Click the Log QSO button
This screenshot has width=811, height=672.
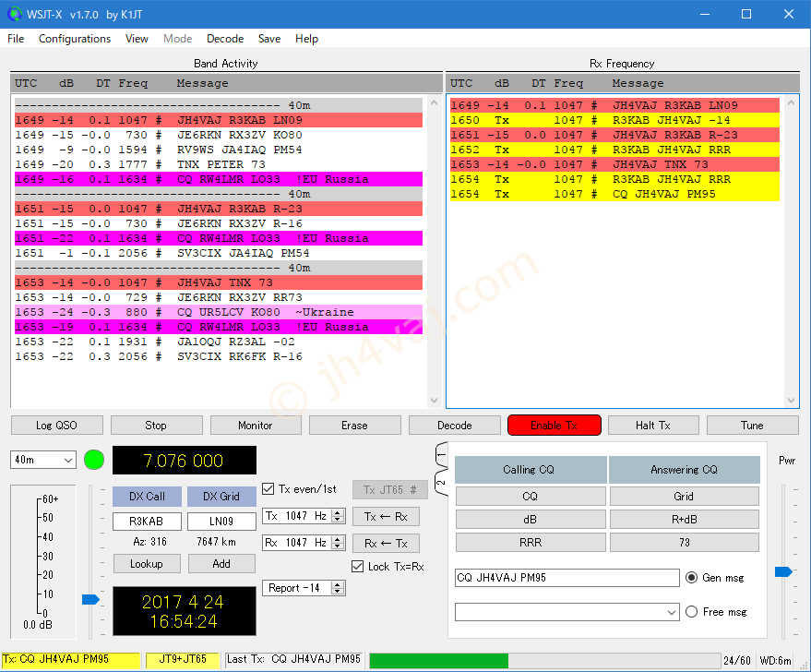(56, 426)
